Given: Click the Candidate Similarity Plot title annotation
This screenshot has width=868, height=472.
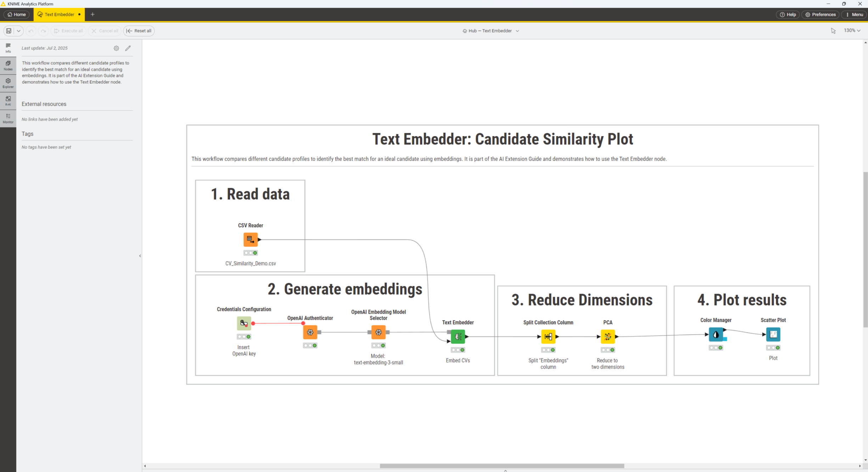Looking at the screenshot, I should click(x=503, y=139).
